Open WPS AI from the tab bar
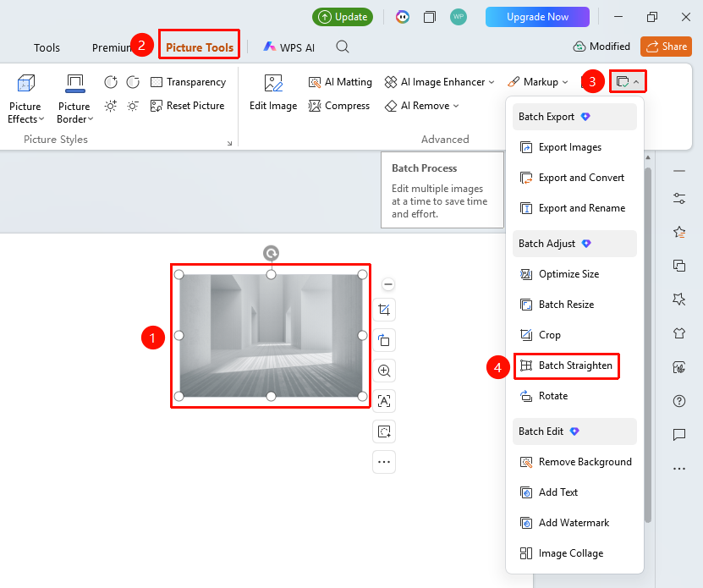The image size is (703, 588). (x=289, y=47)
